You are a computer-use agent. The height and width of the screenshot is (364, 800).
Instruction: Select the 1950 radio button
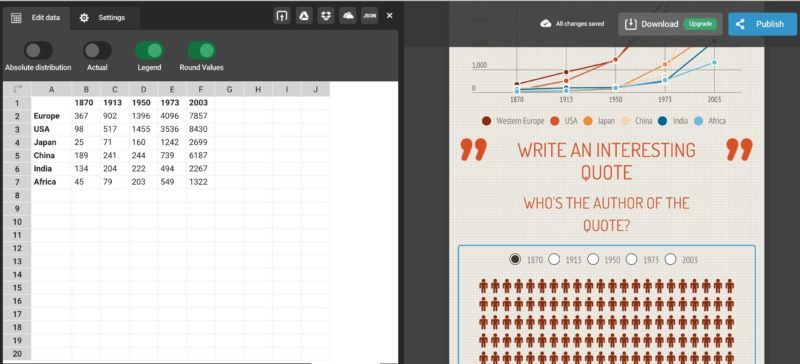593,259
